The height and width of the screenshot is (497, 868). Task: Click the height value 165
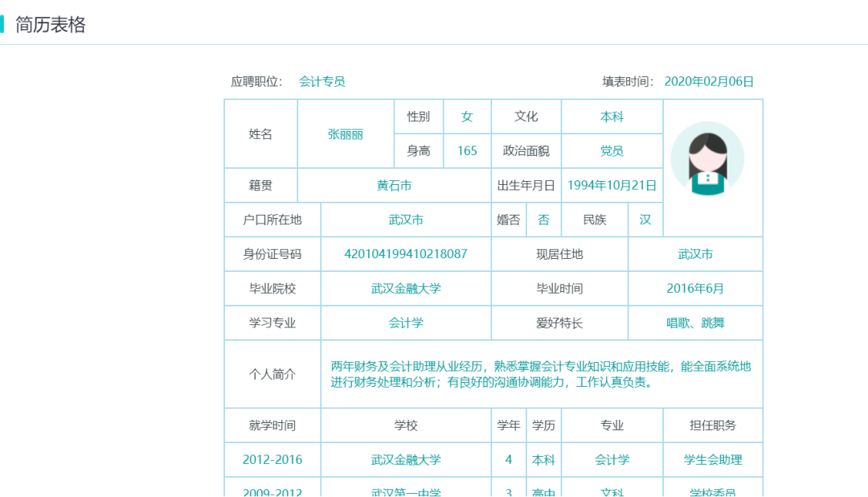pos(467,150)
